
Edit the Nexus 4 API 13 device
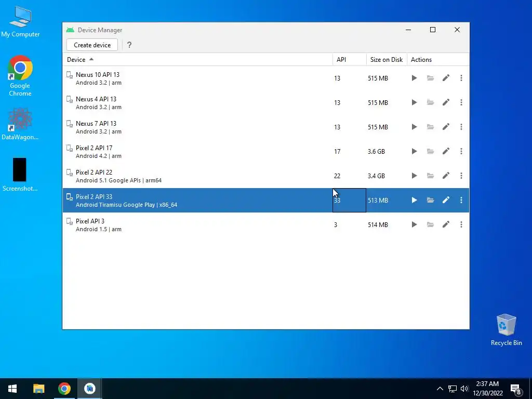click(446, 102)
